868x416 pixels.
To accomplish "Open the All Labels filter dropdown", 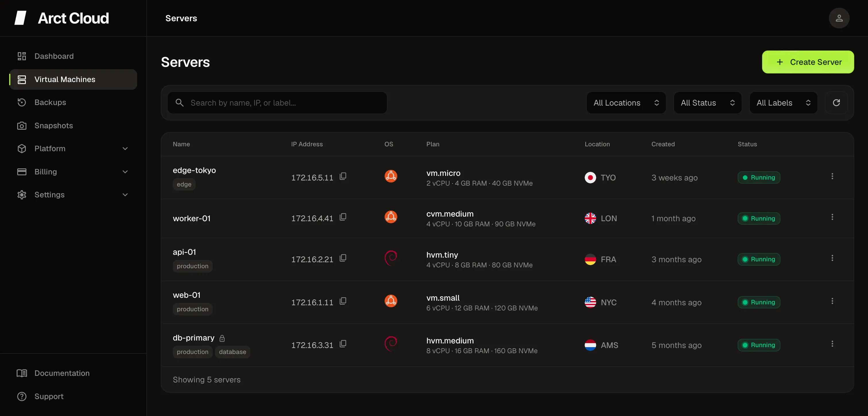I will (x=783, y=103).
